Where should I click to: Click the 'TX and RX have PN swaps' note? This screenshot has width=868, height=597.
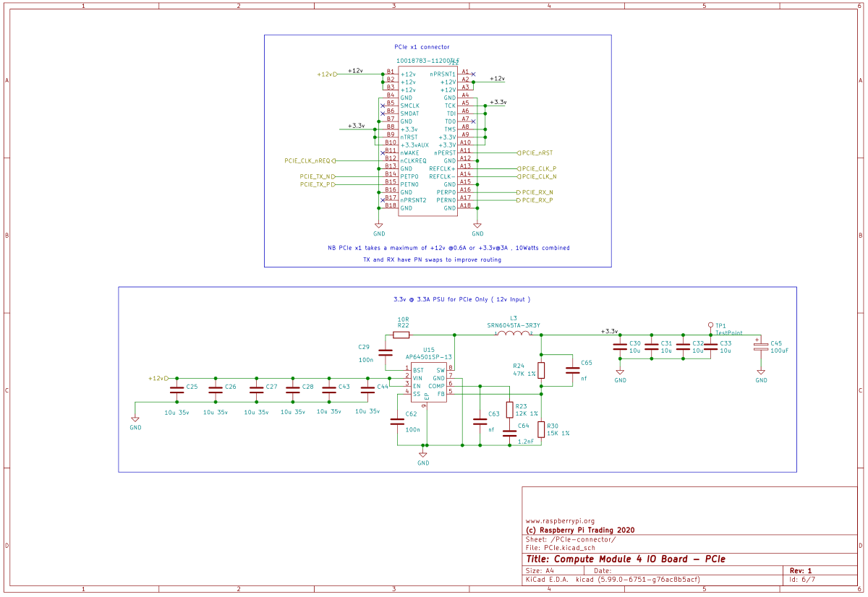coord(432,259)
